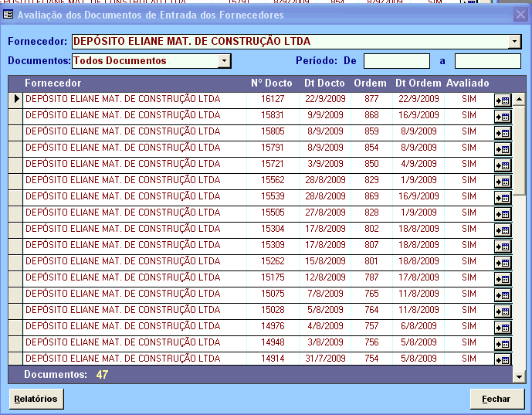Click the detail icon for document 15304
Image resolution: width=532 pixels, height=415 pixels.
point(503,230)
